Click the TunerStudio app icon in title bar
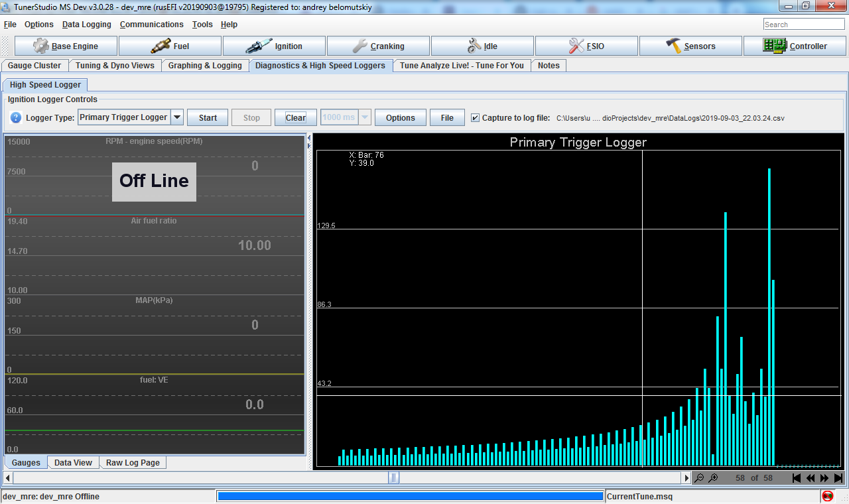Viewport: 849px width, 504px height. coord(7,6)
